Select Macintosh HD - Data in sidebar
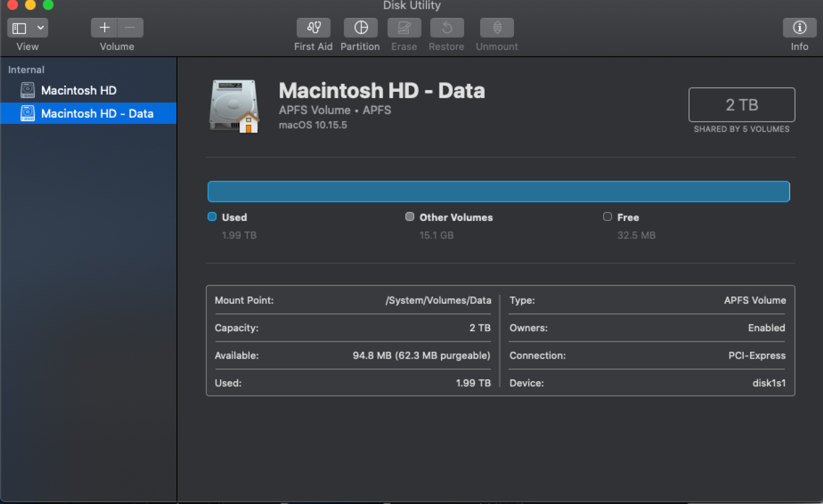823x504 pixels. click(88, 113)
